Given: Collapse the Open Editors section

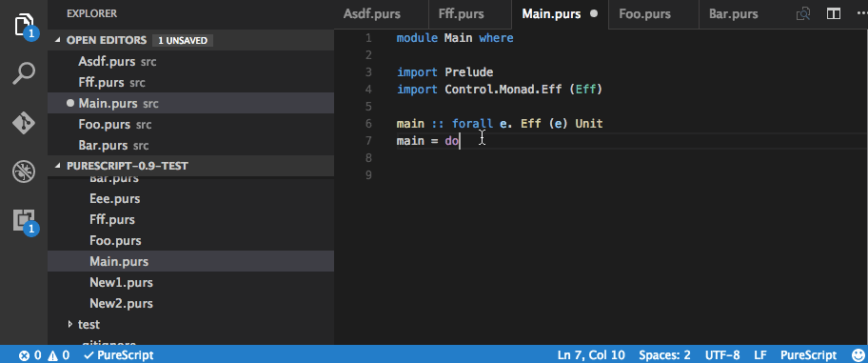Looking at the screenshot, I should pyautogui.click(x=59, y=40).
